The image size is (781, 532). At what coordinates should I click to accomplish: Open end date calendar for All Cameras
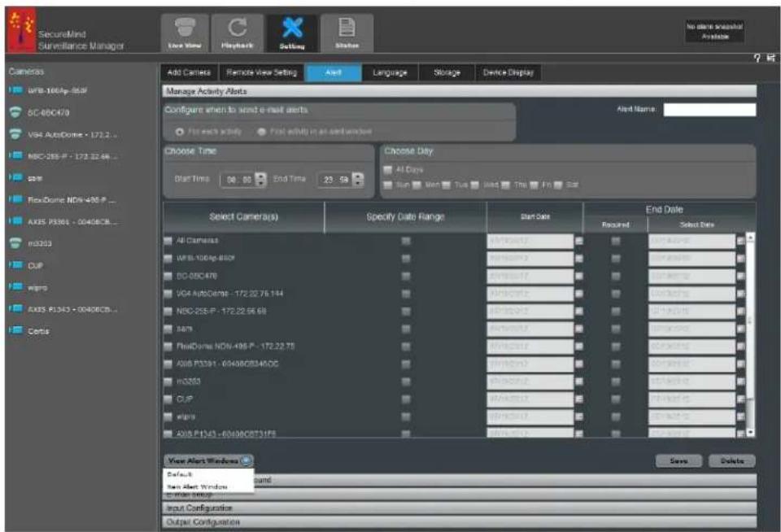pyautogui.click(x=740, y=241)
